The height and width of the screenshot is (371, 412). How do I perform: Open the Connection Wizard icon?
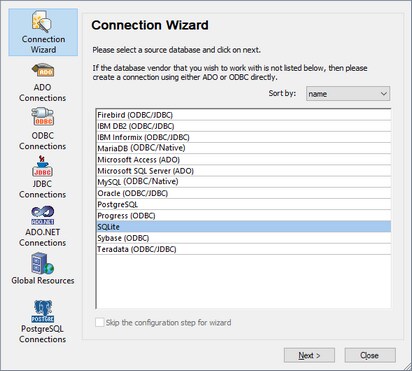(x=43, y=32)
